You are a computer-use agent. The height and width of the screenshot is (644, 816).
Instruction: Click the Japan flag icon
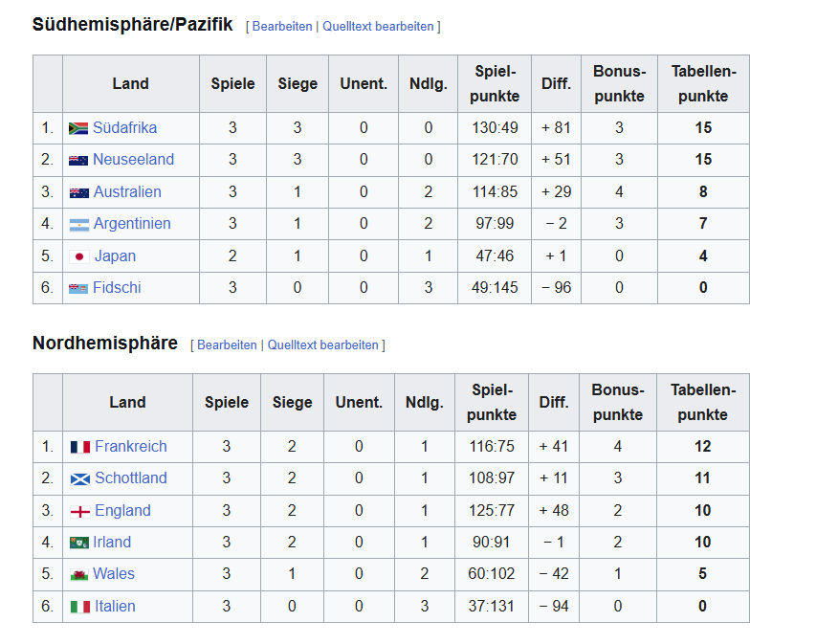(79, 256)
